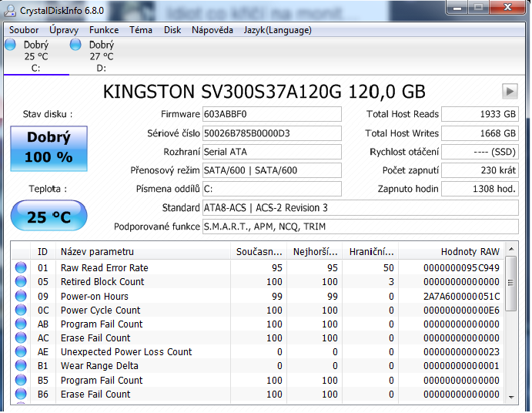
Task: Select the Retired Block Count row text
Action: 102,282
